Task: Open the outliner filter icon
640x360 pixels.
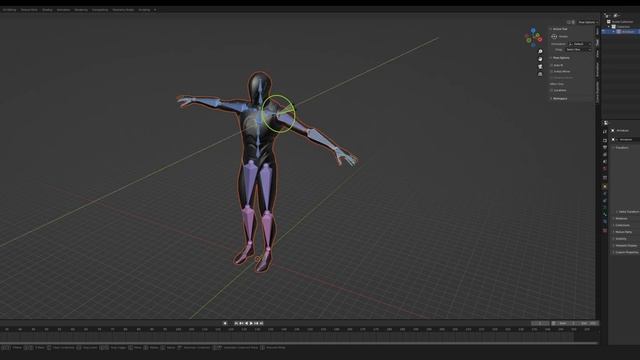Action: point(616,16)
